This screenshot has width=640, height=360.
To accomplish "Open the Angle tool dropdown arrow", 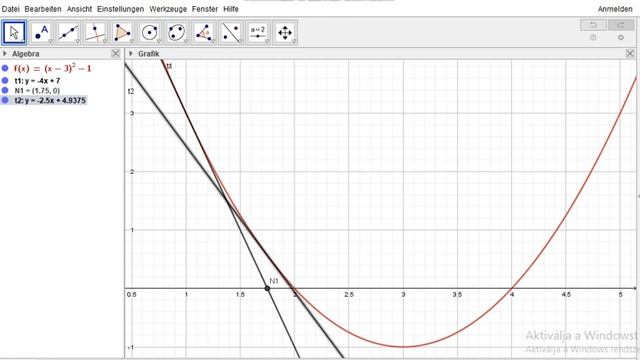I will click(x=213, y=41).
